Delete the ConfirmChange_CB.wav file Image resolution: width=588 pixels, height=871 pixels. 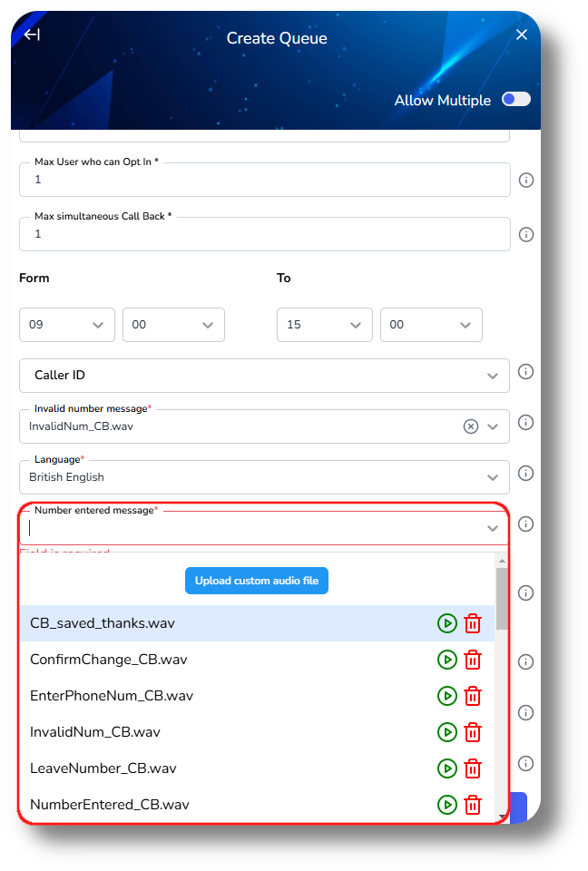pyautogui.click(x=473, y=660)
